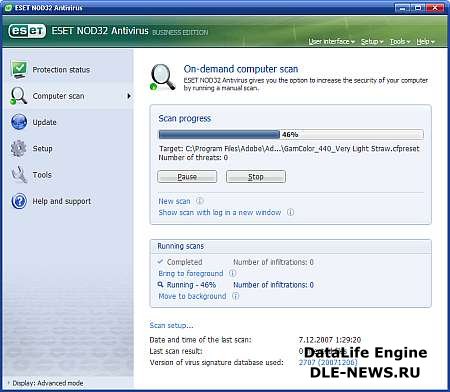Click last scan date 7.12.2007 1:29:20
Image resolution: width=450 pixels, height=392 pixels.
[330, 340]
